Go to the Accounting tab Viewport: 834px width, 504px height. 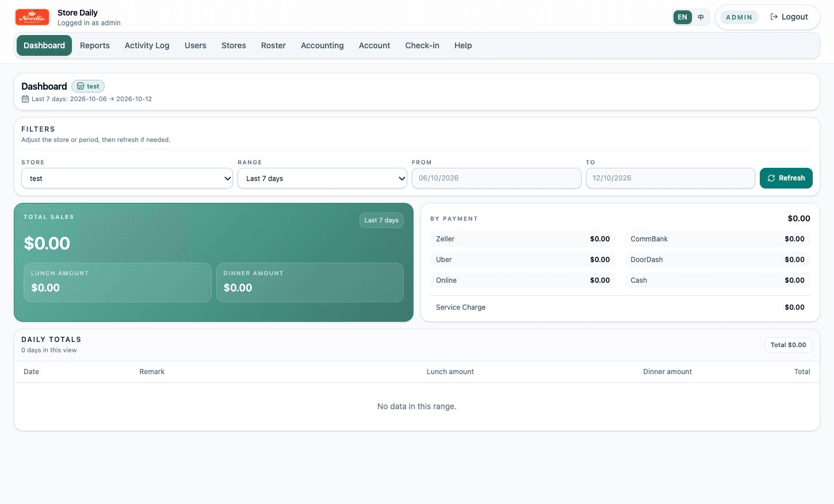point(322,45)
